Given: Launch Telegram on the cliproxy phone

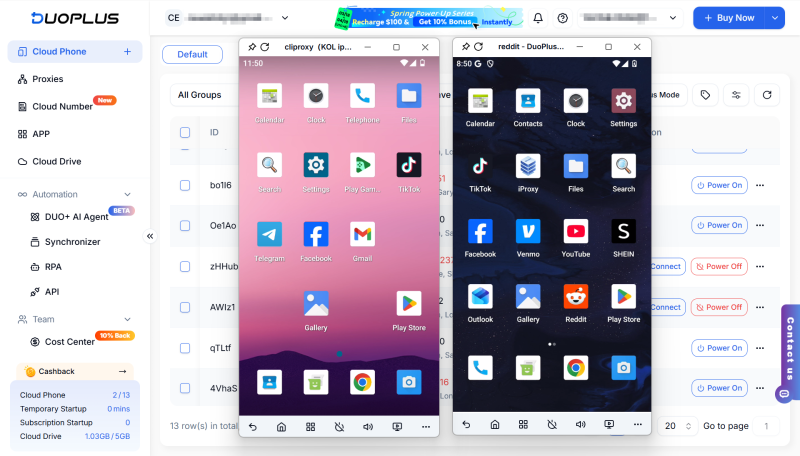Looking at the screenshot, I should click(269, 235).
